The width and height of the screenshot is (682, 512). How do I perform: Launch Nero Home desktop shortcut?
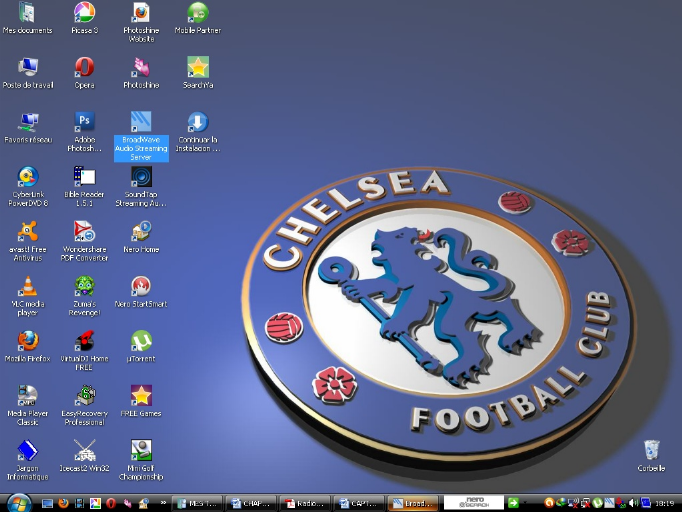141,238
